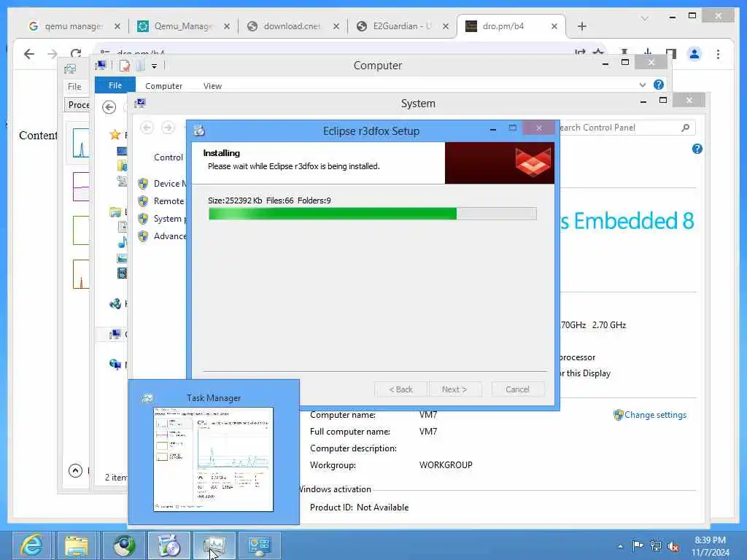
Task: Open Internet Explorer from the taskbar
Action: pos(32,545)
